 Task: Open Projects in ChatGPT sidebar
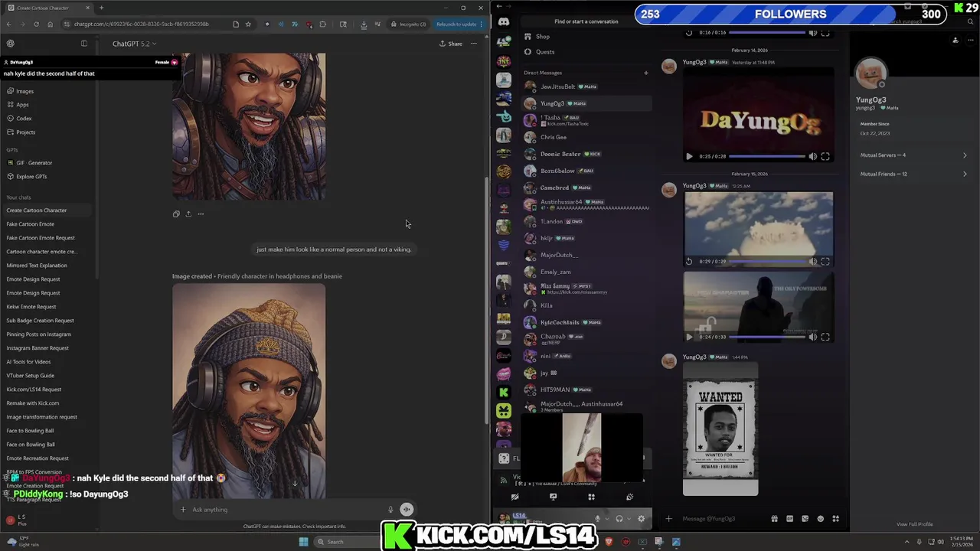tap(49, 132)
